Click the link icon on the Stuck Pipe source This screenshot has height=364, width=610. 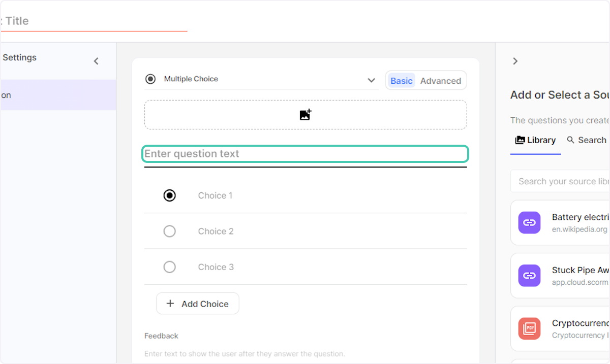[x=529, y=275]
